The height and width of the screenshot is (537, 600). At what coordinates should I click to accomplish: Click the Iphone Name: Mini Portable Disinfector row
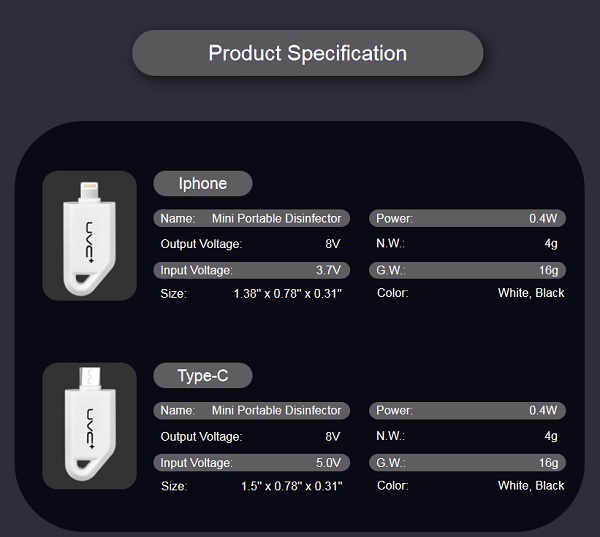coord(251,218)
